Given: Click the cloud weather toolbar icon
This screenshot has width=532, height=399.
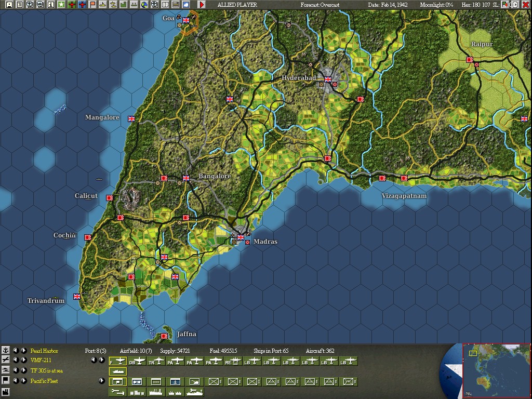Looking at the screenshot, I should point(186,4).
